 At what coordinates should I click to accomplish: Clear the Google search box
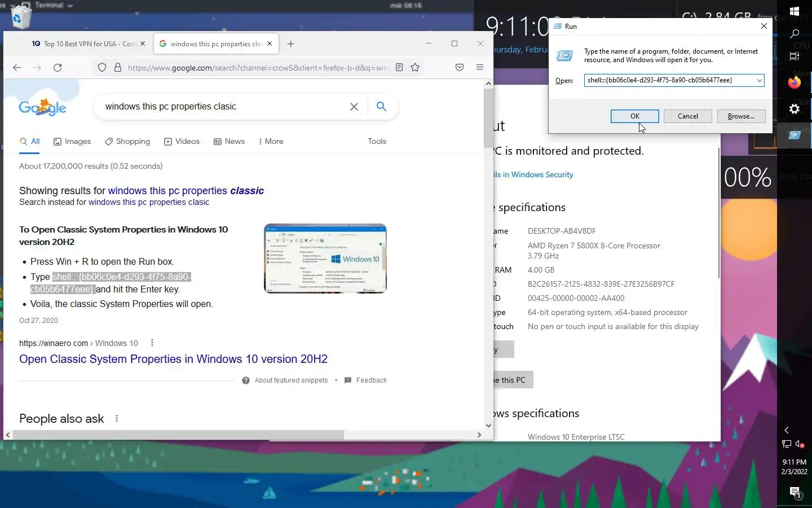(354, 107)
